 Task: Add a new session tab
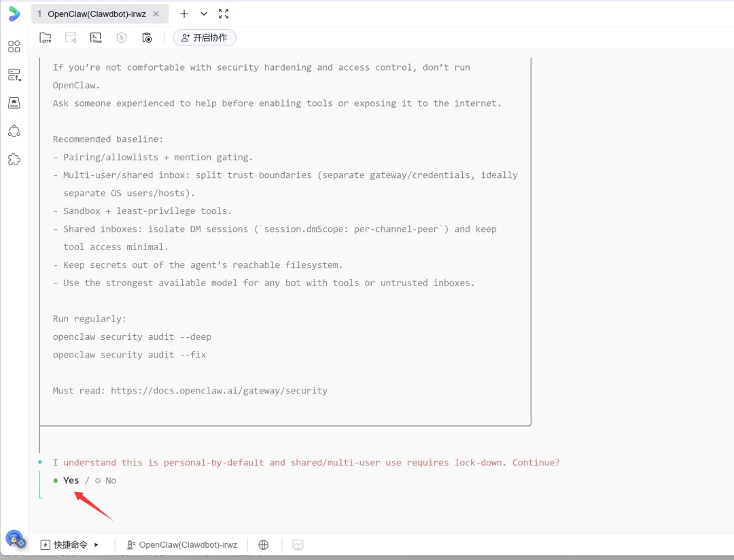click(184, 14)
